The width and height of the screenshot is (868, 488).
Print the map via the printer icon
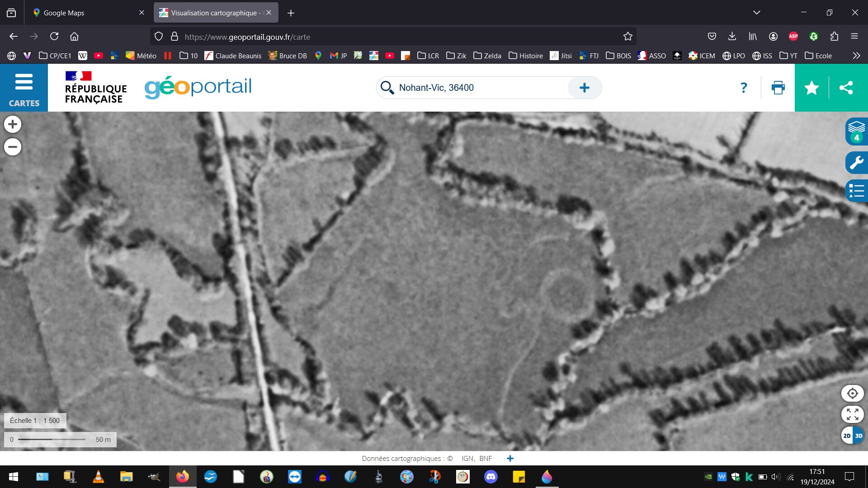(778, 88)
